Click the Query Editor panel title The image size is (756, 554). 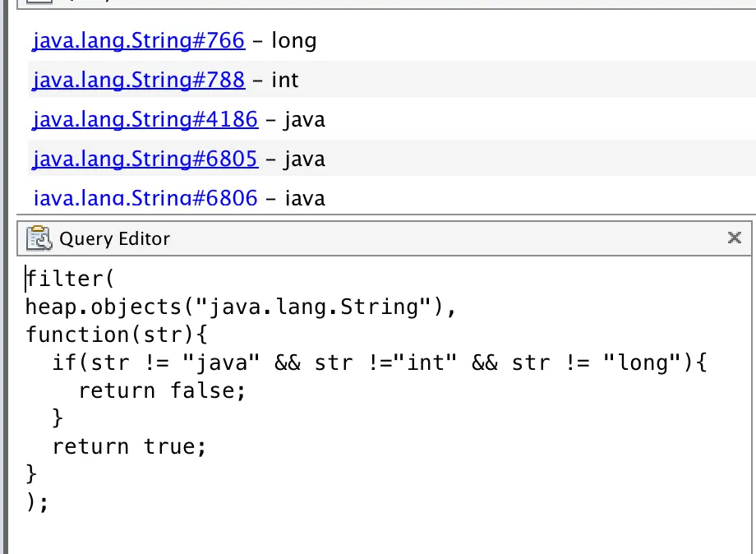click(114, 239)
